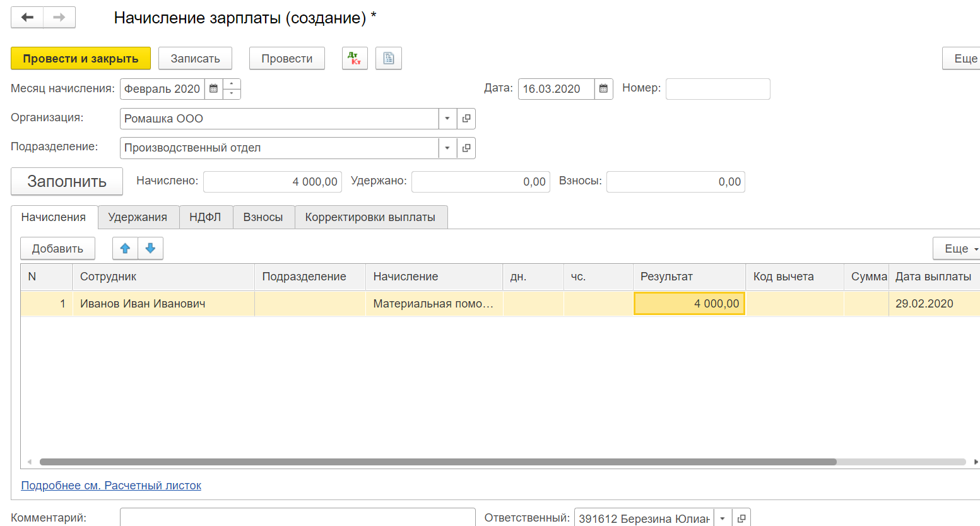980x526 pixels.
Task: Switch to the НДФЛ tab
Action: click(x=205, y=217)
